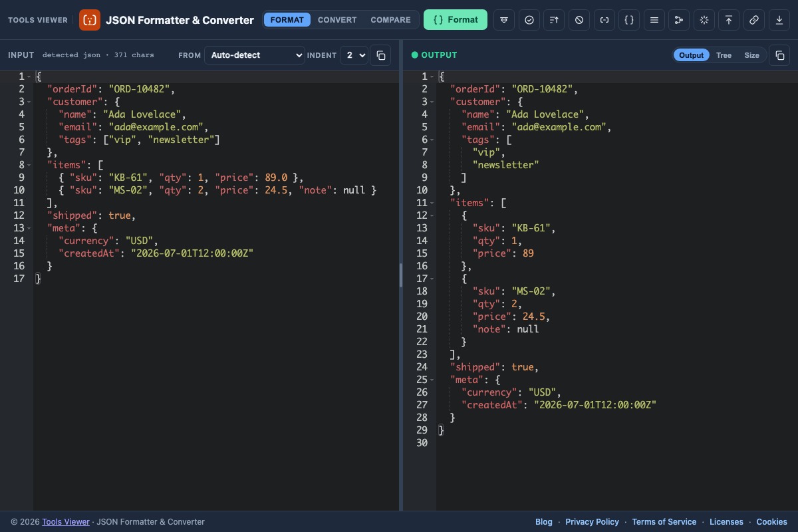Click the branching path nodes icon
This screenshot has height=532, width=798.
[679, 20]
